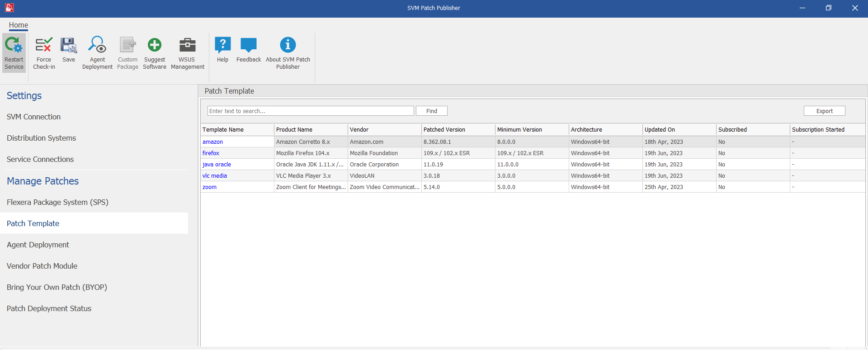Viewport: 868px width, 350px height.
Task: Sort by Minimum Version column header
Action: pos(532,129)
